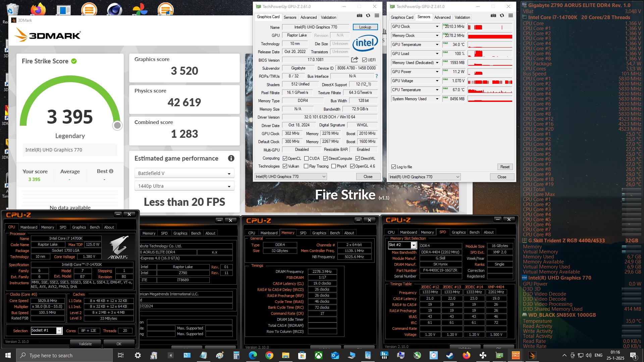Viewport: 644px width, 362px height.
Task: Open Calculator from the taskbar
Action: click(236, 355)
